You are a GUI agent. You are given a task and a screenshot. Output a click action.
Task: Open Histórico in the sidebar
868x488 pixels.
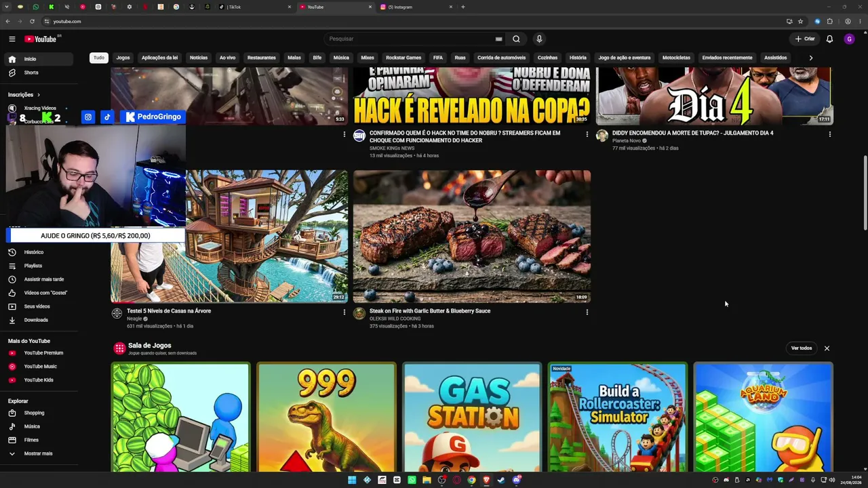click(x=37, y=252)
